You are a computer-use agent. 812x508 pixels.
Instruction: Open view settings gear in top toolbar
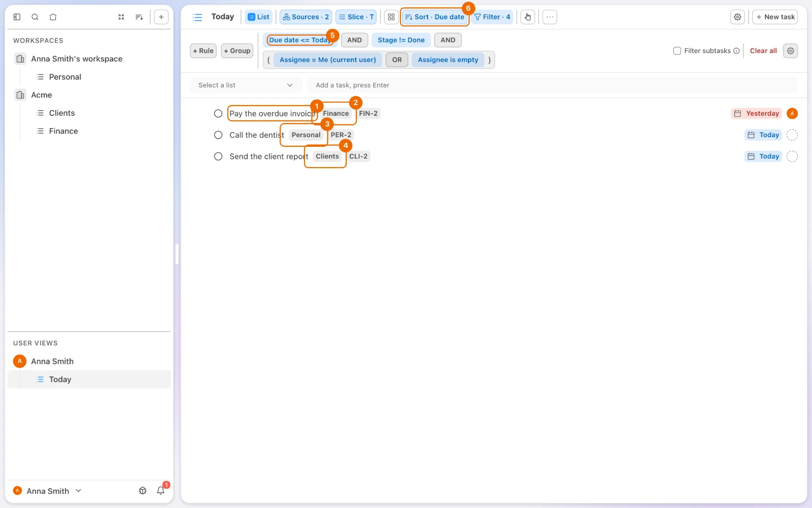737,17
